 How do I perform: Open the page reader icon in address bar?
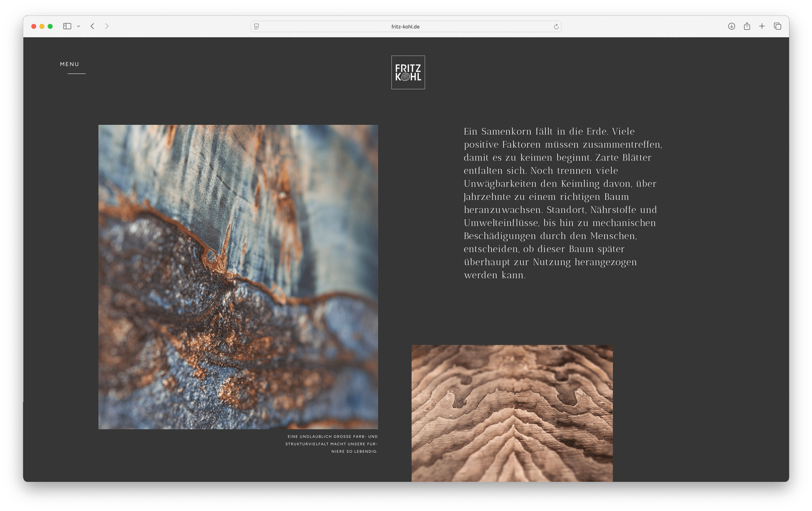(x=257, y=26)
